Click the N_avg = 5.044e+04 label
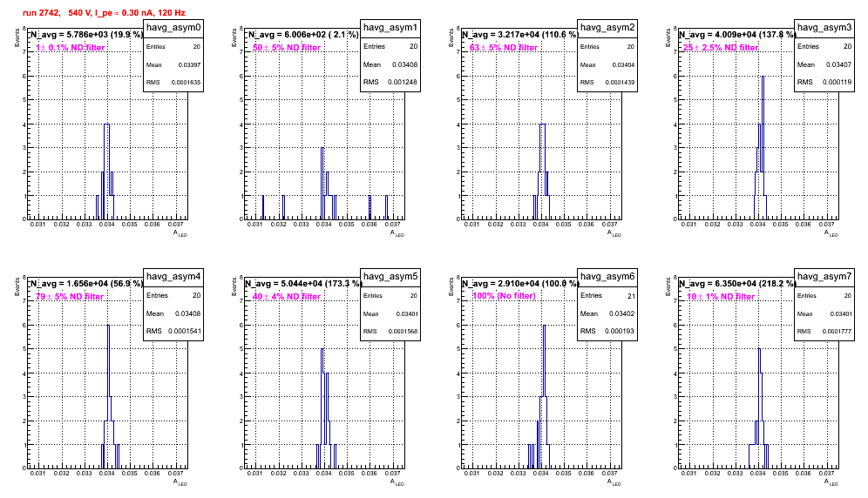Viewport: 868px width, 498px height. [303, 284]
